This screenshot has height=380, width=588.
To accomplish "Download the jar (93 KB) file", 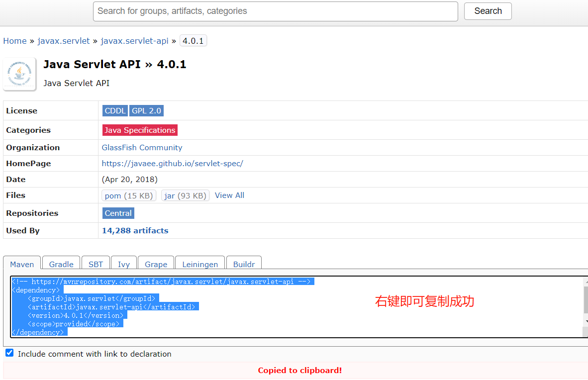I will coord(185,195).
